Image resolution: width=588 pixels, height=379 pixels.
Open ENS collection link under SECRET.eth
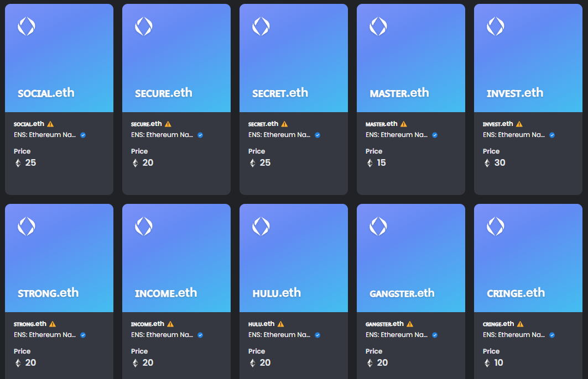click(279, 135)
